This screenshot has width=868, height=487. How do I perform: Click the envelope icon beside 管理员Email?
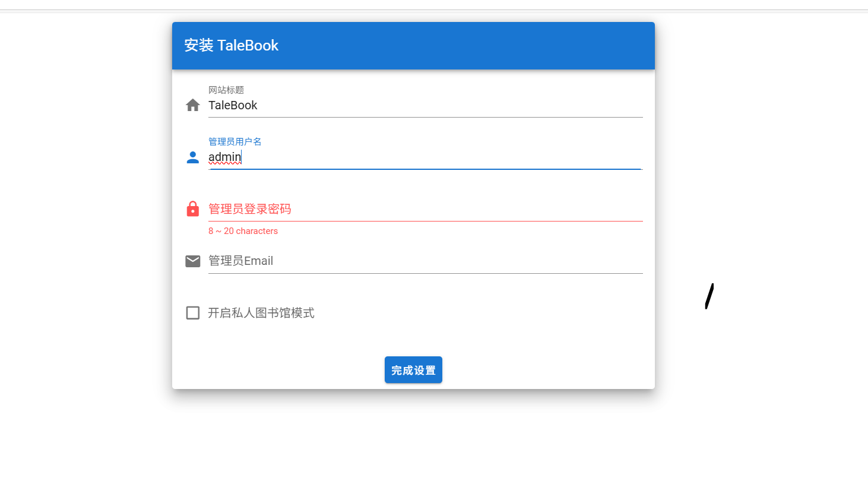[x=193, y=261]
